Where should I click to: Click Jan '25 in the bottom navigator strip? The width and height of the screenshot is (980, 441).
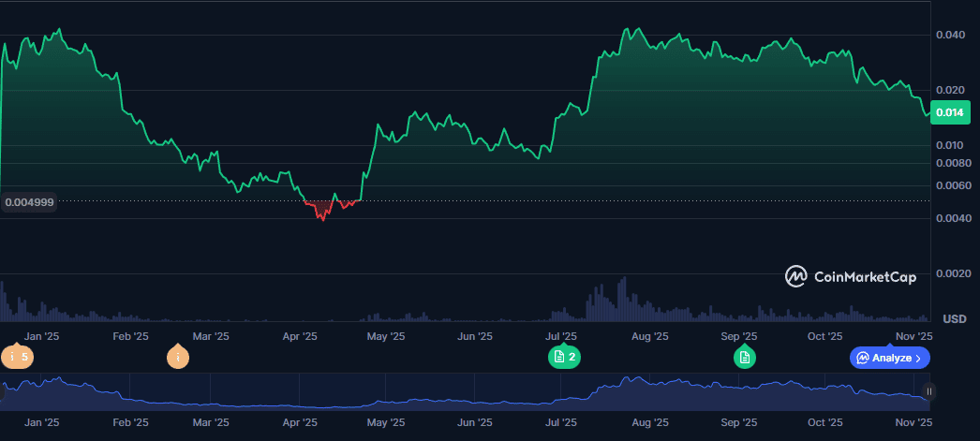click(x=42, y=422)
